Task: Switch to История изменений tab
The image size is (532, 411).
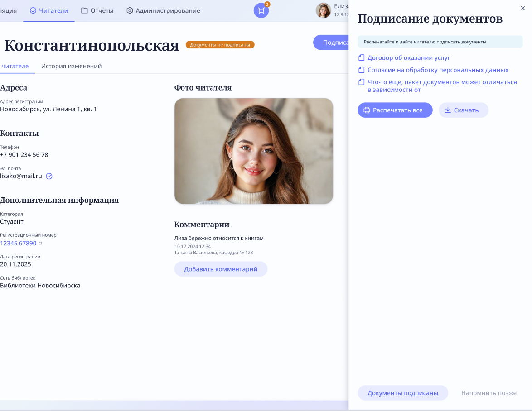Action: (x=71, y=66)
